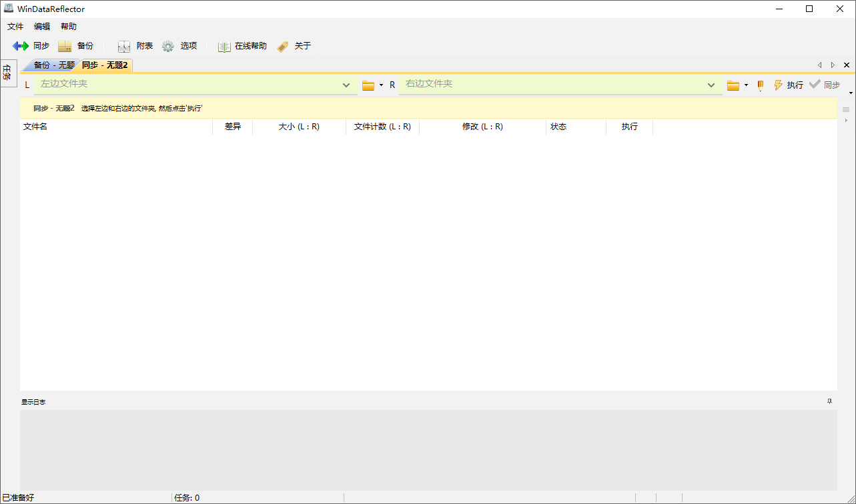Browse for the left folder with folder icon
The height and width of the screenshot is (504, 856).
(x=368, y=85)
